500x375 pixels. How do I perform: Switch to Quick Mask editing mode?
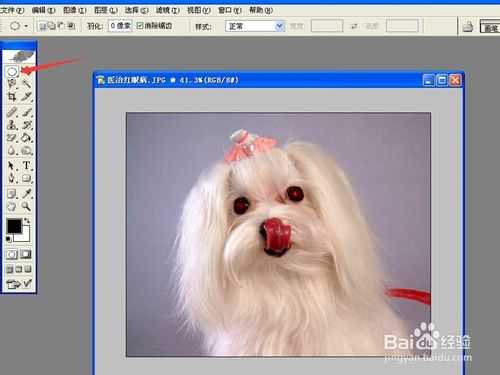tap(26, 255)
